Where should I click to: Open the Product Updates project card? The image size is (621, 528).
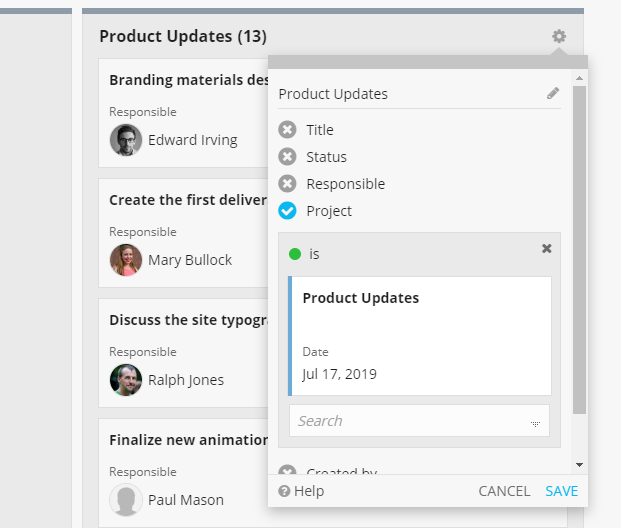click(x=420, y=335)
